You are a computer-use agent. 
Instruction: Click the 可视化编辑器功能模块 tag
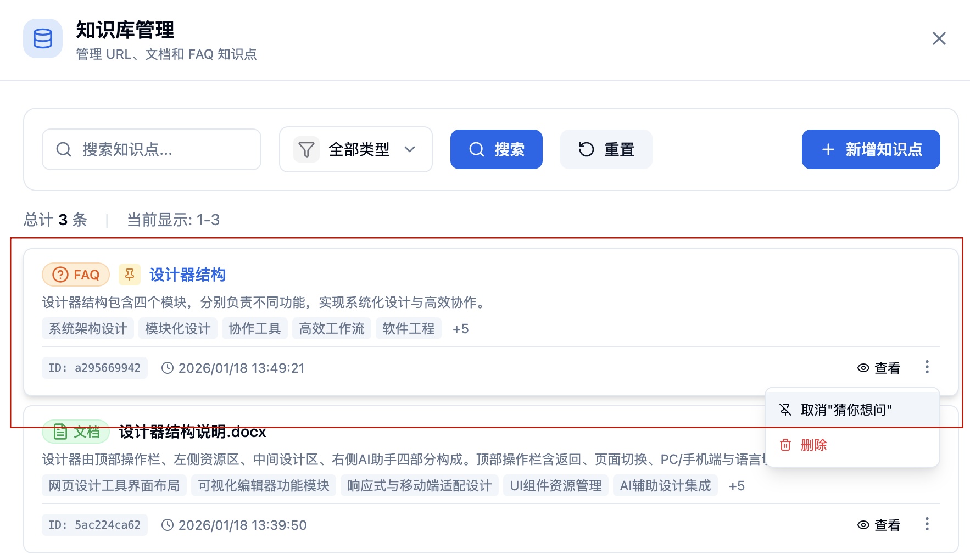pos(264,486)
